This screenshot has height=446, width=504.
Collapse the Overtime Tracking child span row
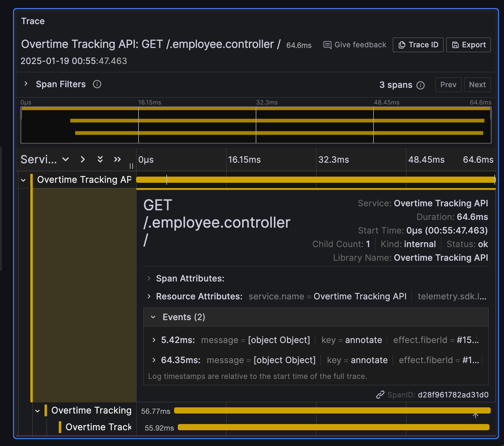37,410
